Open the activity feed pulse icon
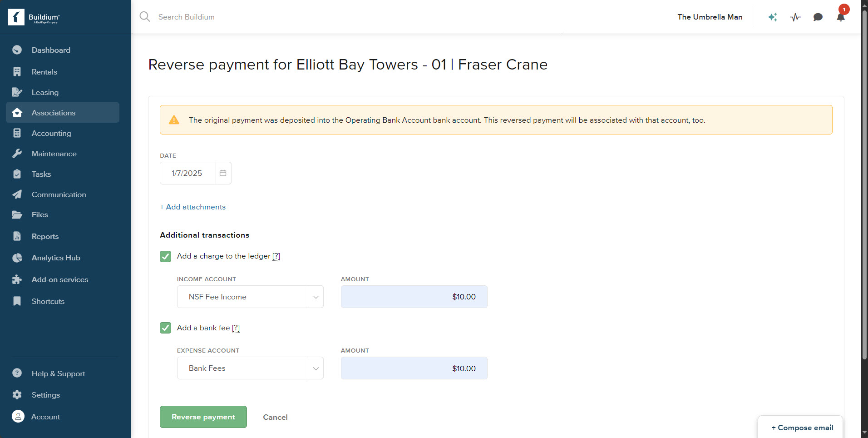The height and width of the screenshot is (438, 868). [795, 17]
